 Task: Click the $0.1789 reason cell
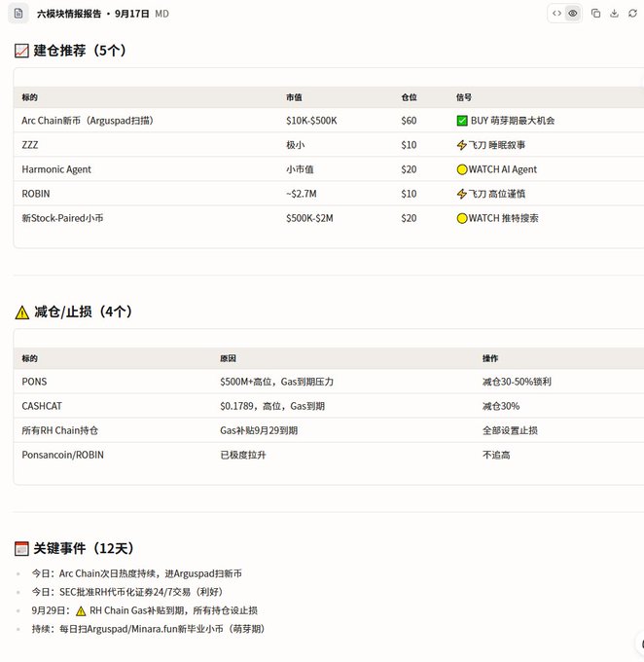point(272,406)
